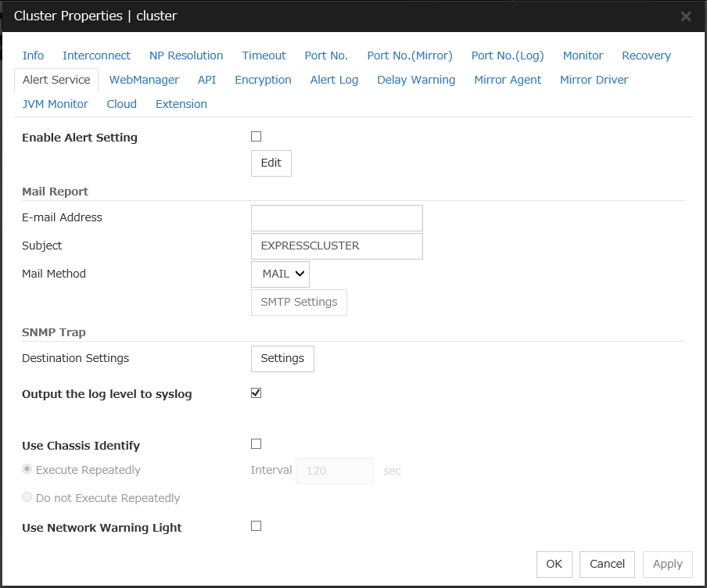
Task: Switch to the Encryption tab
Action: click(x=263, y=80)
